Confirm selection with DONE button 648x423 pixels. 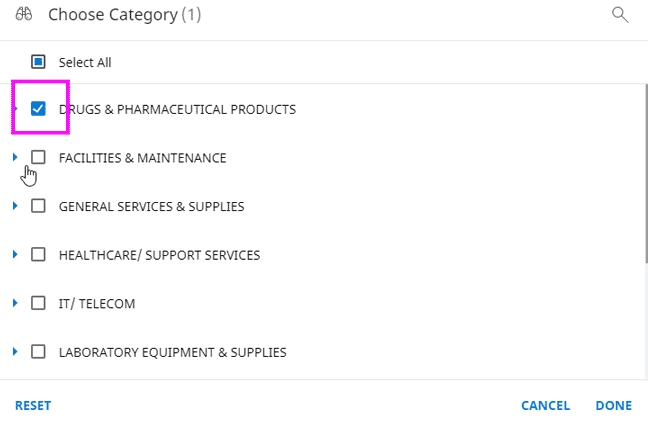point(613,406)
